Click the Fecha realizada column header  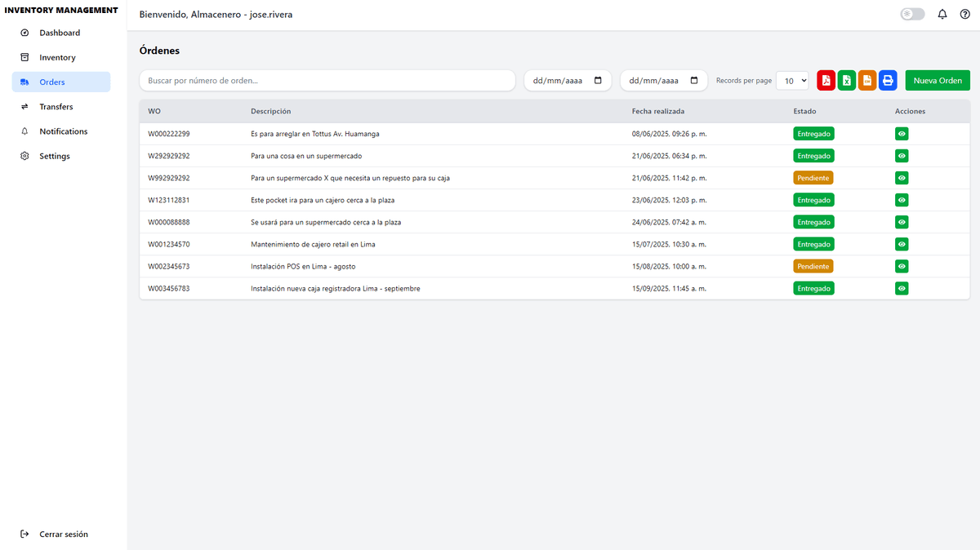(x=658, y=112)
